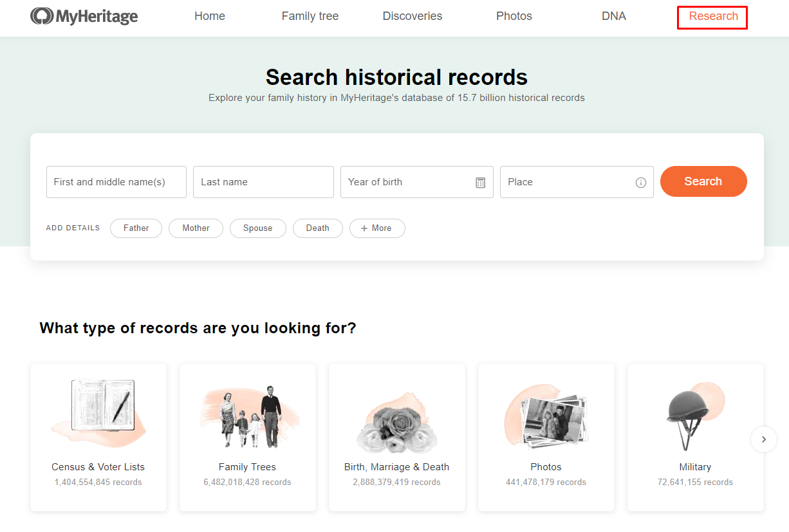Add Mother details

coord(196,228)
